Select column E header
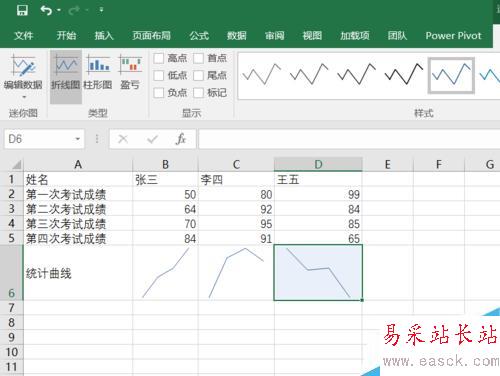500x376 pixels. coord(388,165)
